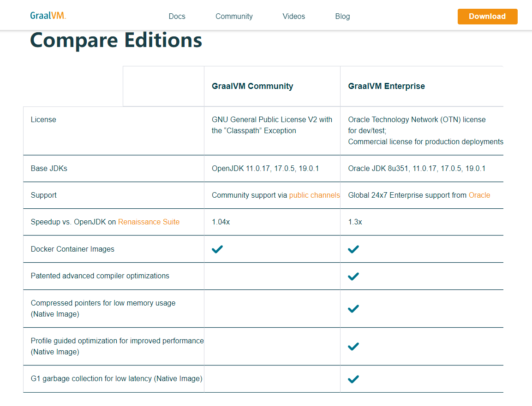The image size is (532, 406).
Task: Go to the Community page
Action: 234,16
